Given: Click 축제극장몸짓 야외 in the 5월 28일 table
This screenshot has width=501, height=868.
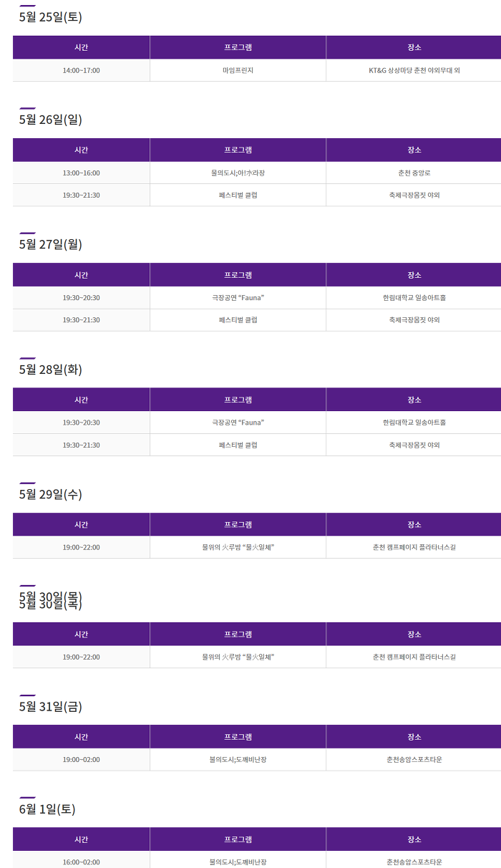Looking at the screenshot, I should coord(414,445).
